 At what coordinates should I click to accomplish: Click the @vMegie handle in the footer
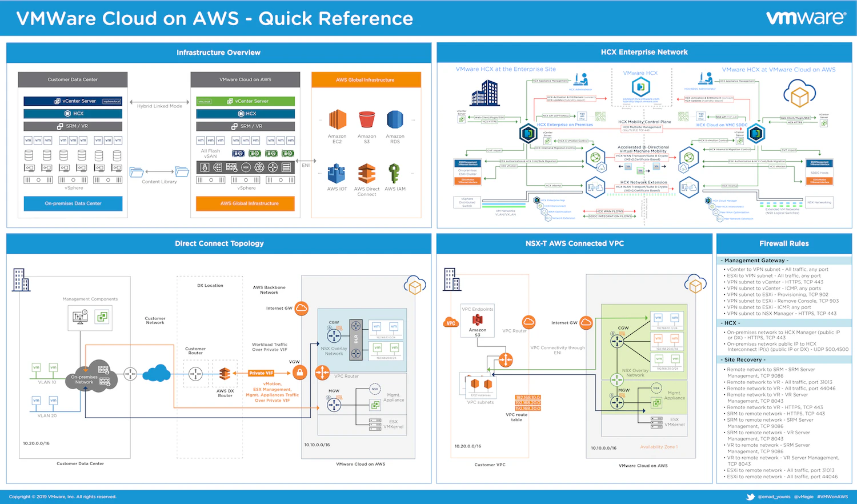coord(804,497)
